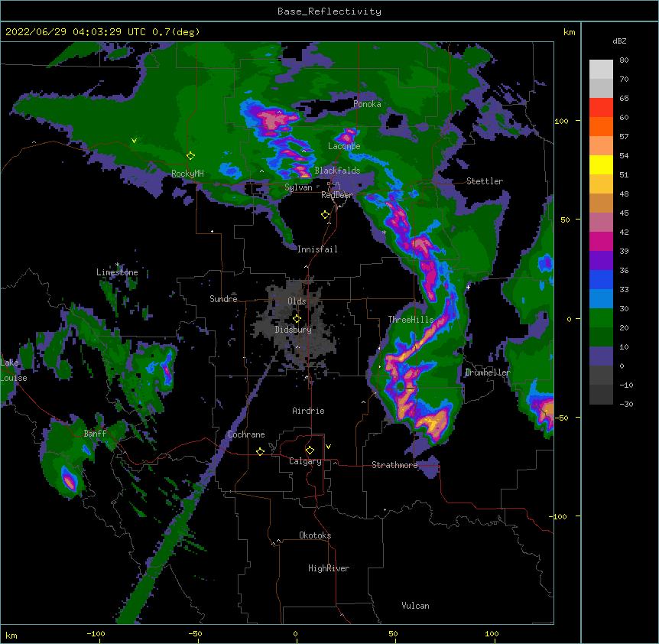The height and width of the screenshot is (644, 659).
Task: Select the Blackfalds label on the map
Action: (337, 171)
